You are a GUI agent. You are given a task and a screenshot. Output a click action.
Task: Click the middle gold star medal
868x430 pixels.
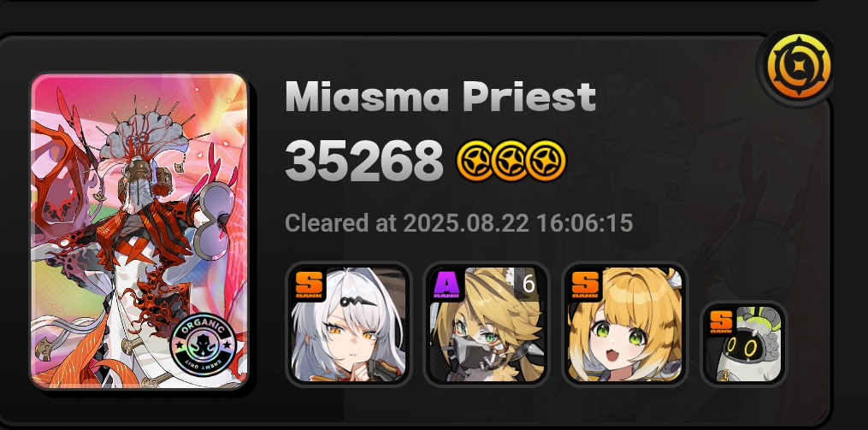(x=511, y=161)
